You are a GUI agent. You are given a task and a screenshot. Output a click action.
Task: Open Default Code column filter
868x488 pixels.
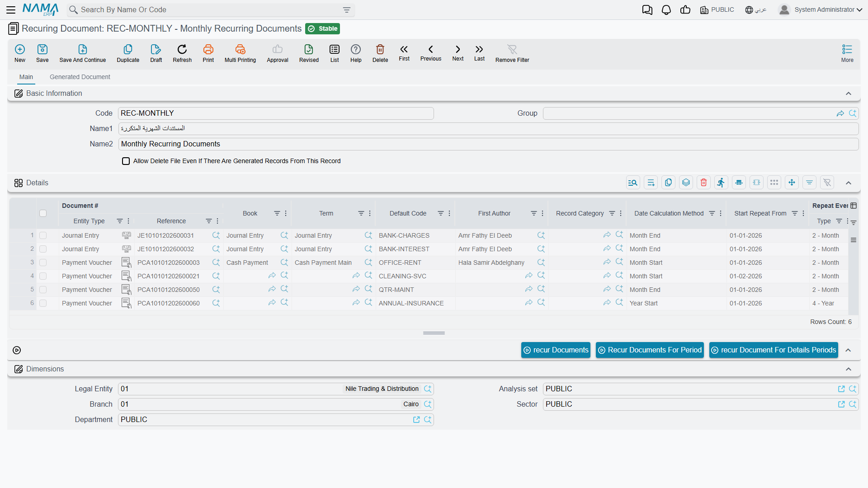click(x=441, y=213)
